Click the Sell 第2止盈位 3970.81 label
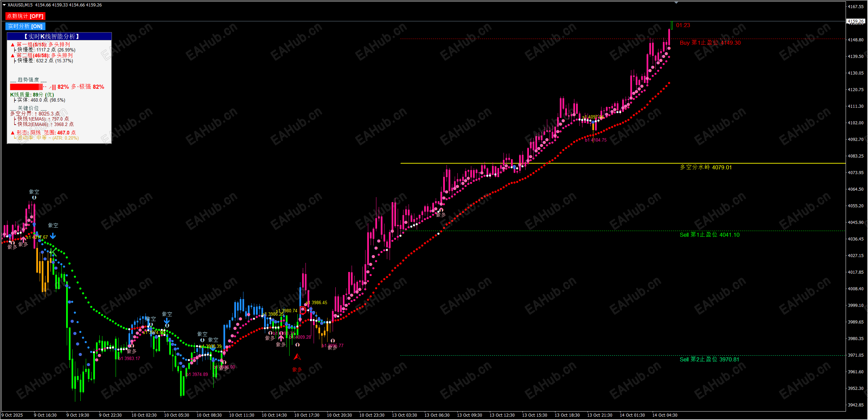868x420 pixels. click(x=709, y=359)
